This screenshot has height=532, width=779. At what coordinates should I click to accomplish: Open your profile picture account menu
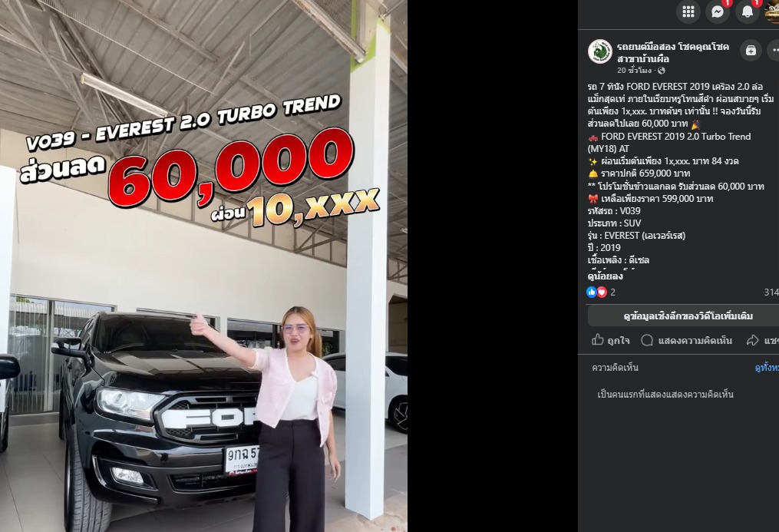pyautogui.click(x=772, y=12)
